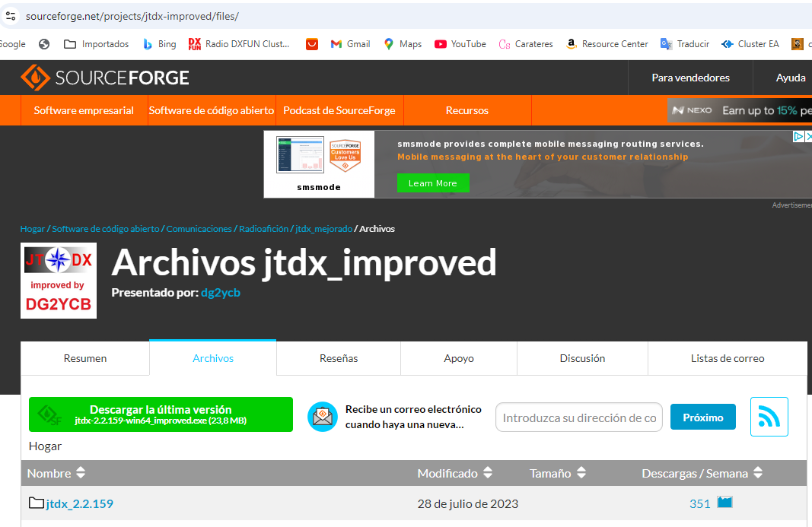Click the Comunicaciones breadcrumb link
This screenshot has width=812, height=527.
coord(199,229)
